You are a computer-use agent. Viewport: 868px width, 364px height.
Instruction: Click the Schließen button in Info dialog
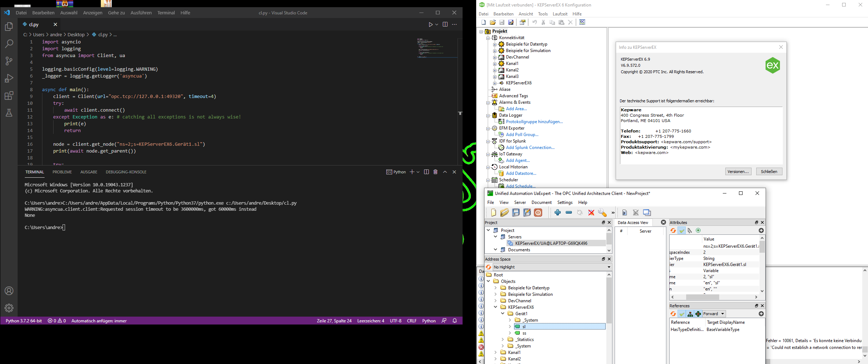[x=769, y=172]
